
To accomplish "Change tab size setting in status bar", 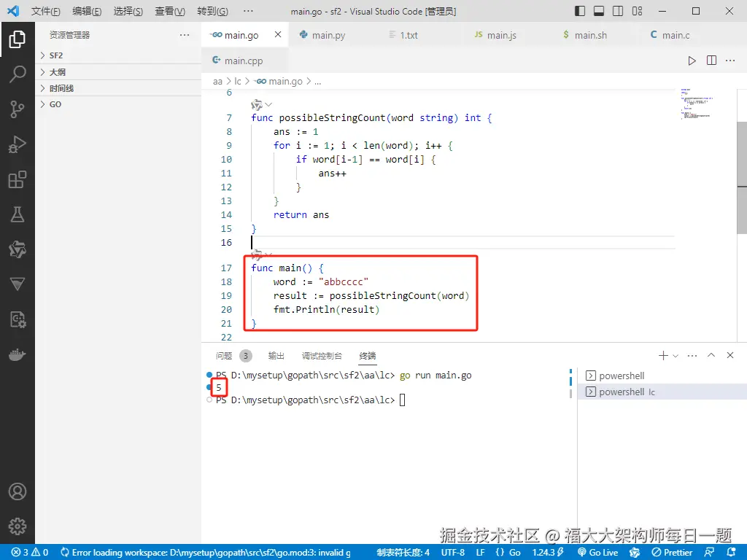I will (403, 553).
